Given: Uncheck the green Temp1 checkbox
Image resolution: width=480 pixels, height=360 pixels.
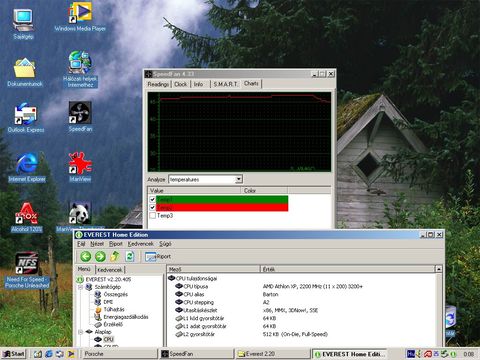Looking at the screenshot, I should pyautogui.click(x=153, y=199).
